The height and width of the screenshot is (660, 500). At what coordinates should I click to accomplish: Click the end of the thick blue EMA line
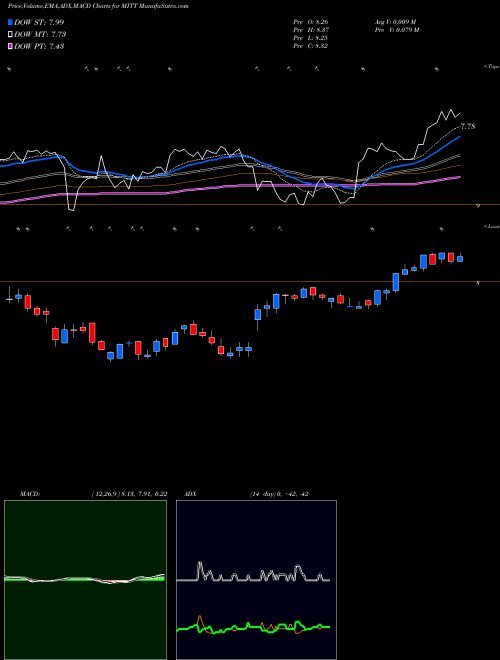click(x=460, y=137)
